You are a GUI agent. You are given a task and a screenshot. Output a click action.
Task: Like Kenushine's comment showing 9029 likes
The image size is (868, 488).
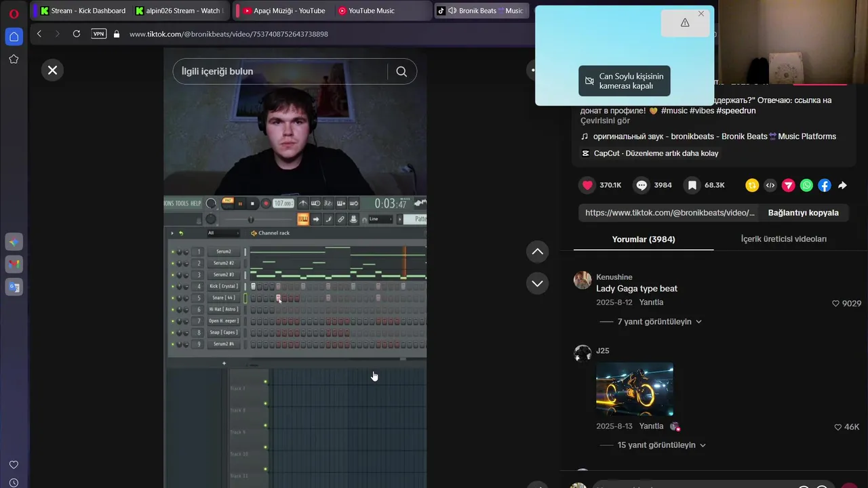point(846,304)
